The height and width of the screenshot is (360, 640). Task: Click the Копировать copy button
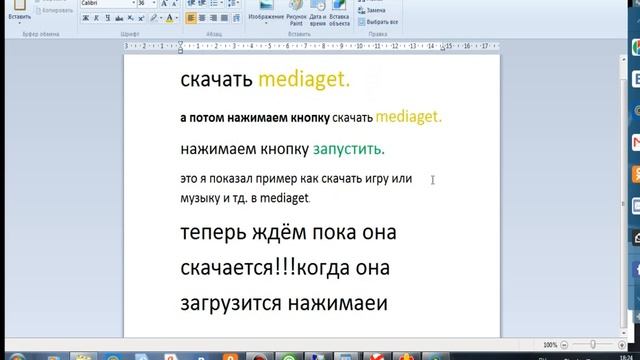[54, 11]
